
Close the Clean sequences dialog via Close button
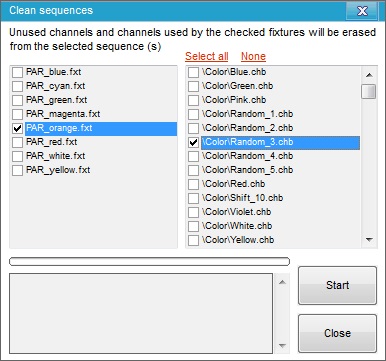(337, 333)
